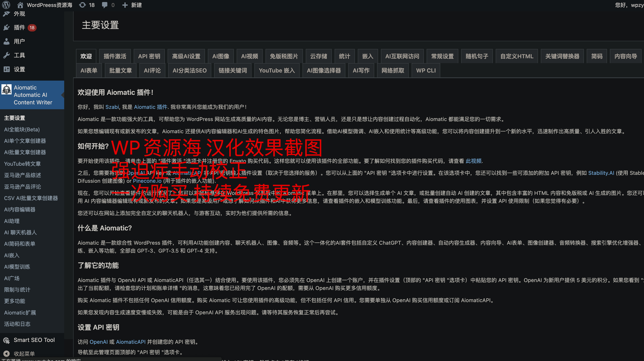This screenshot has height=361, width=644.
Task: Open YouTube转文章 in the sidebar
Action: tap(22, 164)
